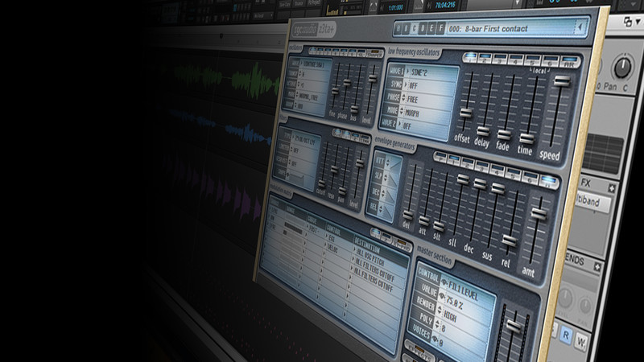644x362 pixels.
Task: Click the arrow beside the preset name
Action: point(580,27)
